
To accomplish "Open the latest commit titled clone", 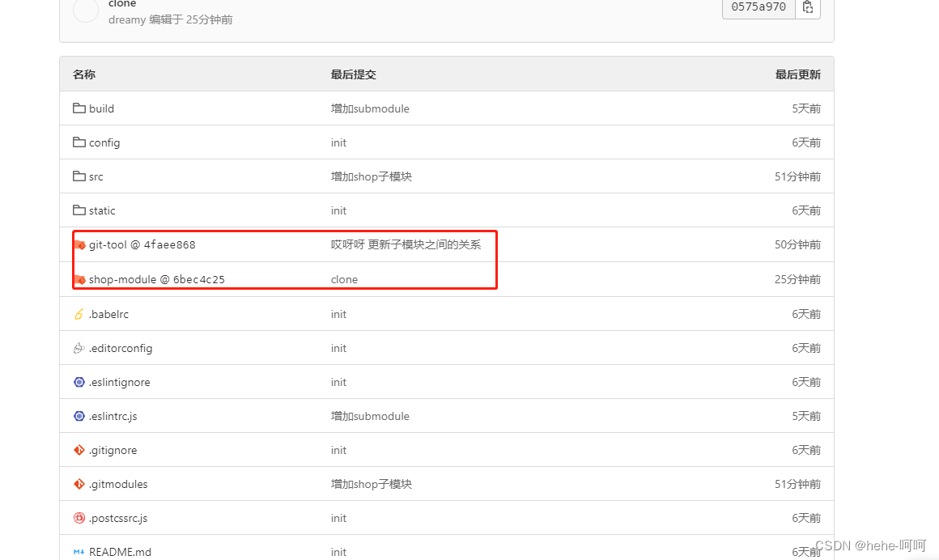I will point(122,3).
